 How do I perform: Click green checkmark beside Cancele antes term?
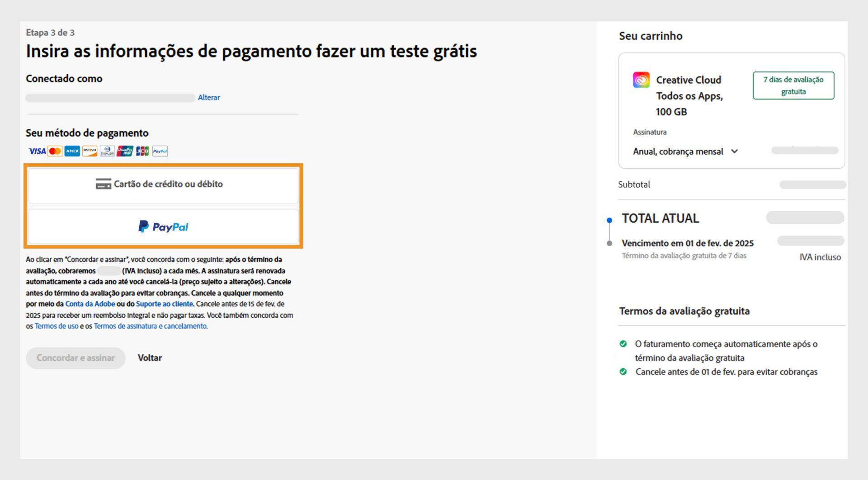[623, 372]
